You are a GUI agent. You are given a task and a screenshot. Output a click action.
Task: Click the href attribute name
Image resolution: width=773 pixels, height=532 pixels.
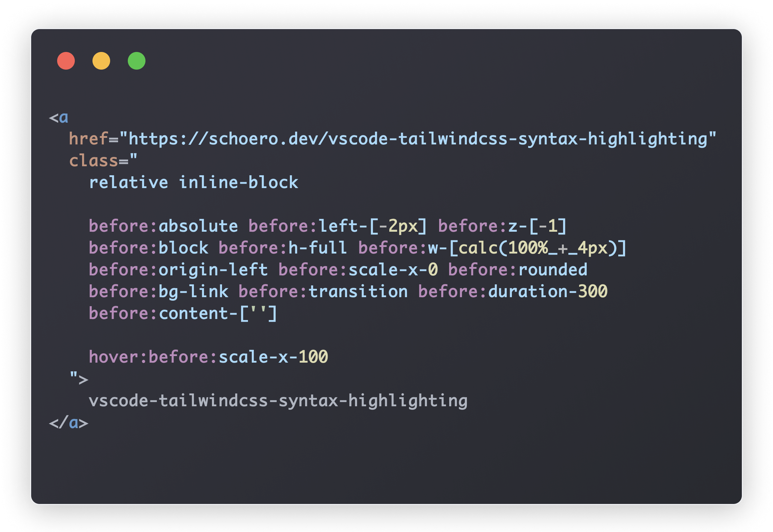point(88,139)
